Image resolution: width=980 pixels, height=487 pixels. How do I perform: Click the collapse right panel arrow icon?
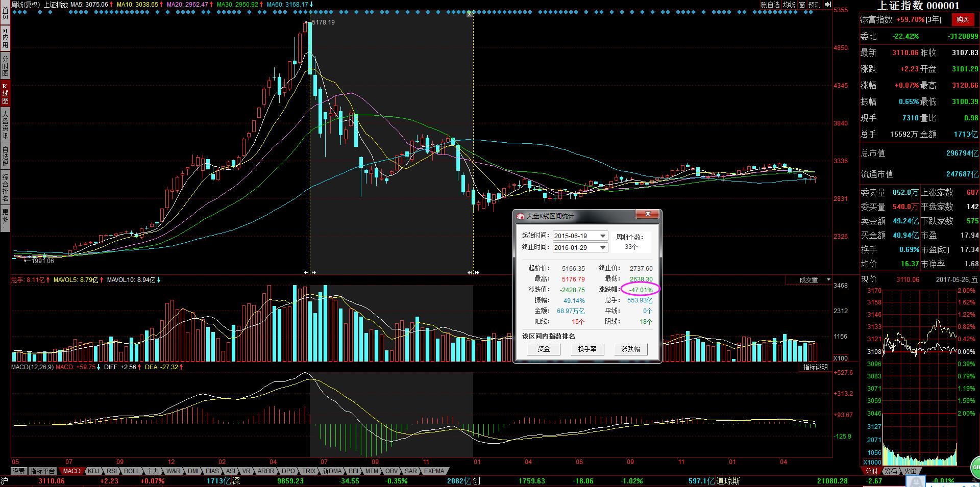(828, 5)
